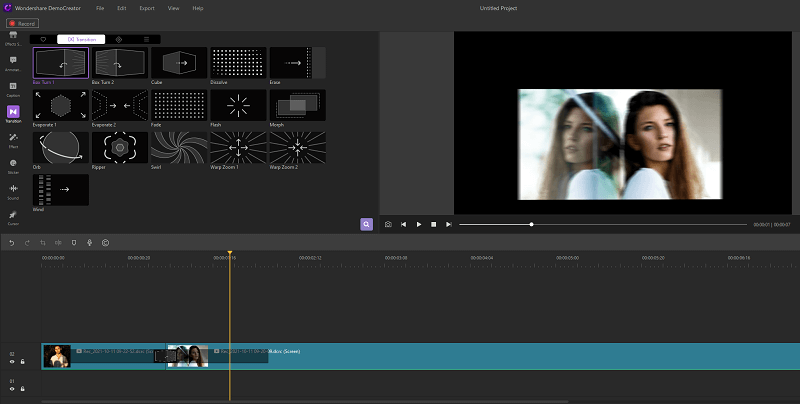This screenshot has width=800, height=404.
Task: Select the Transition tab in library
Action: (81, 39)
